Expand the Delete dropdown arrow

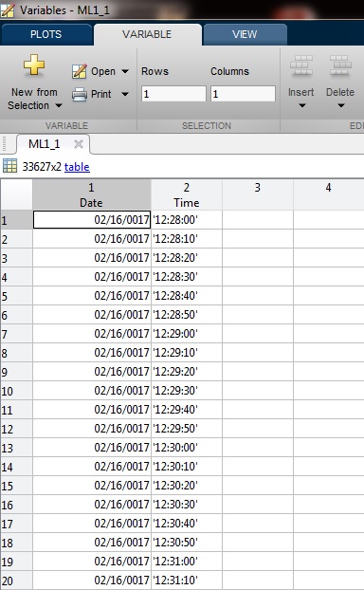point(340,105)
